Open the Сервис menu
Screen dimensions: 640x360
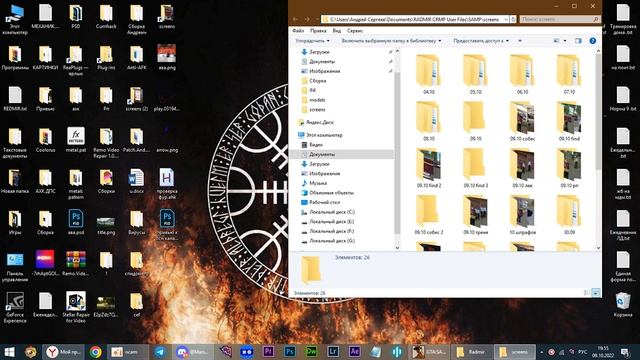tap(355, 31)
